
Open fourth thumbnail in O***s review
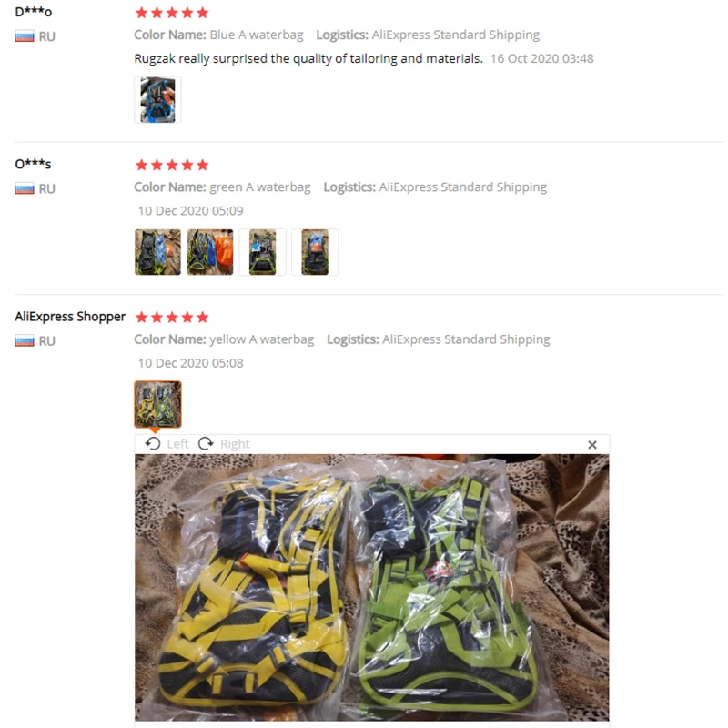pyautogui.click(x=315, y=252)
